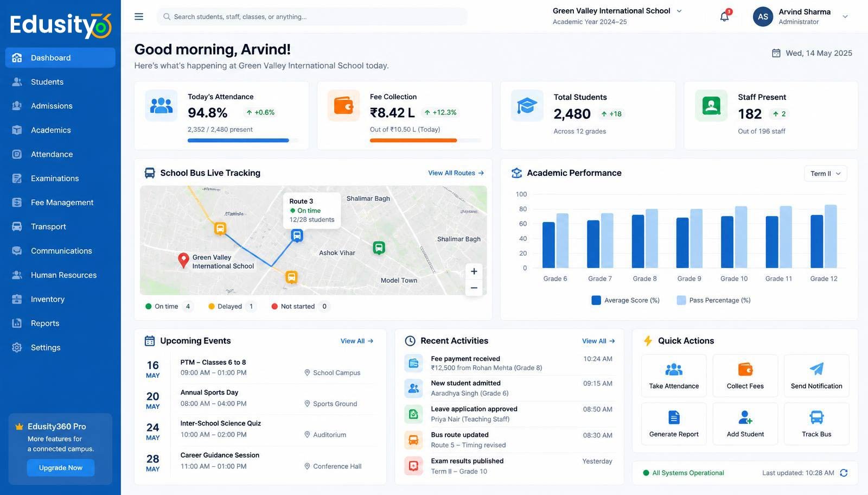Open View All Routes link
Viewport: 868px width, 495px height.
tap(456, 173)
